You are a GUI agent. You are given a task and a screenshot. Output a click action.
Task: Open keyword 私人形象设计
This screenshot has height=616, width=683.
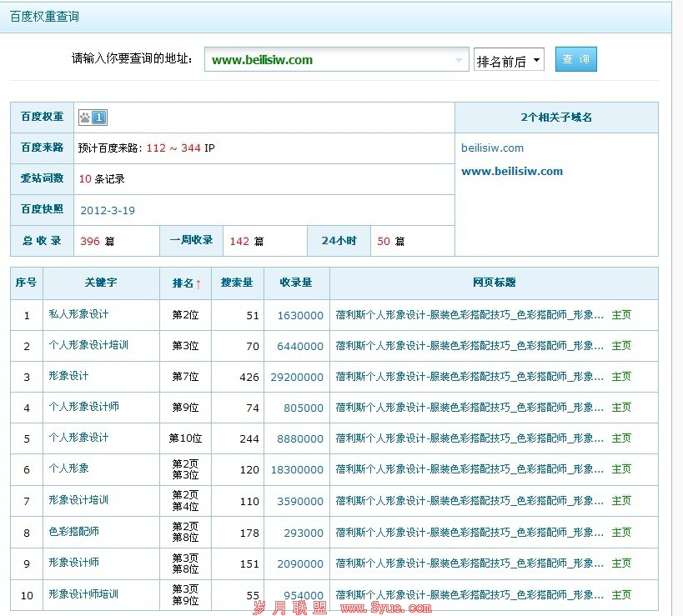78,314
